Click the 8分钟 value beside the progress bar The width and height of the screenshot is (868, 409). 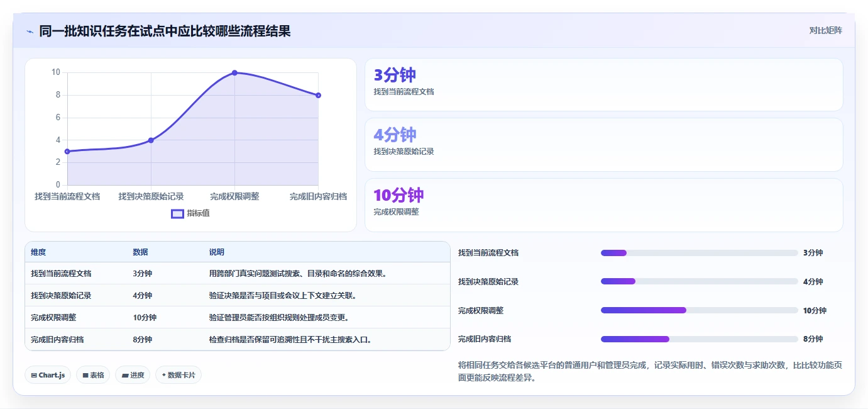(x=813, y=339)
